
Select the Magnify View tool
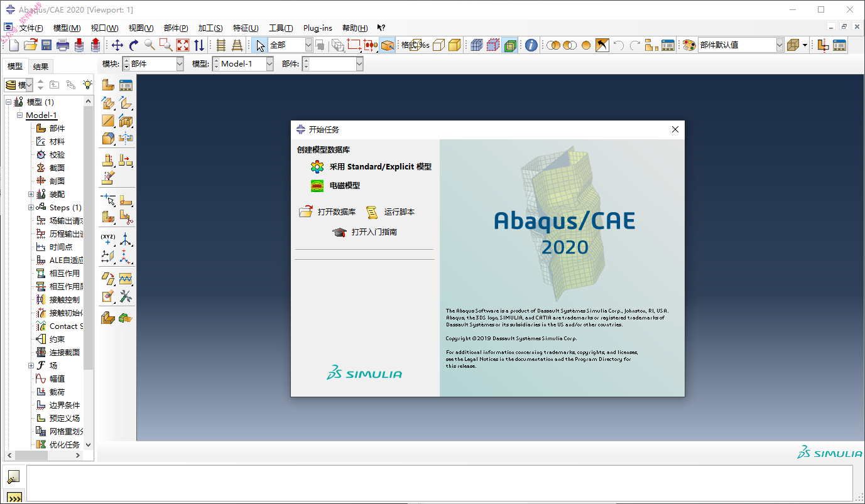click(x=150, y=45)
